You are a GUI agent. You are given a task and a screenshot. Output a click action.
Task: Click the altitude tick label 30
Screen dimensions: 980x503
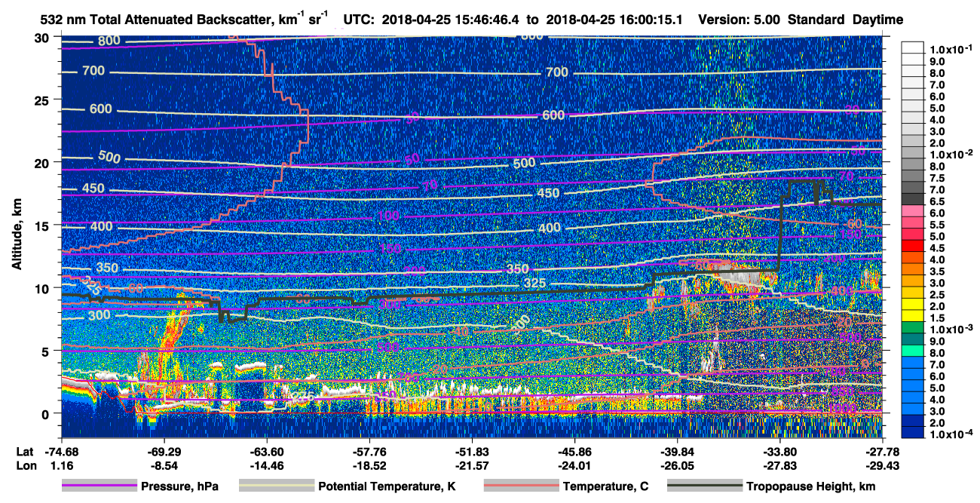tap(44, 38)
